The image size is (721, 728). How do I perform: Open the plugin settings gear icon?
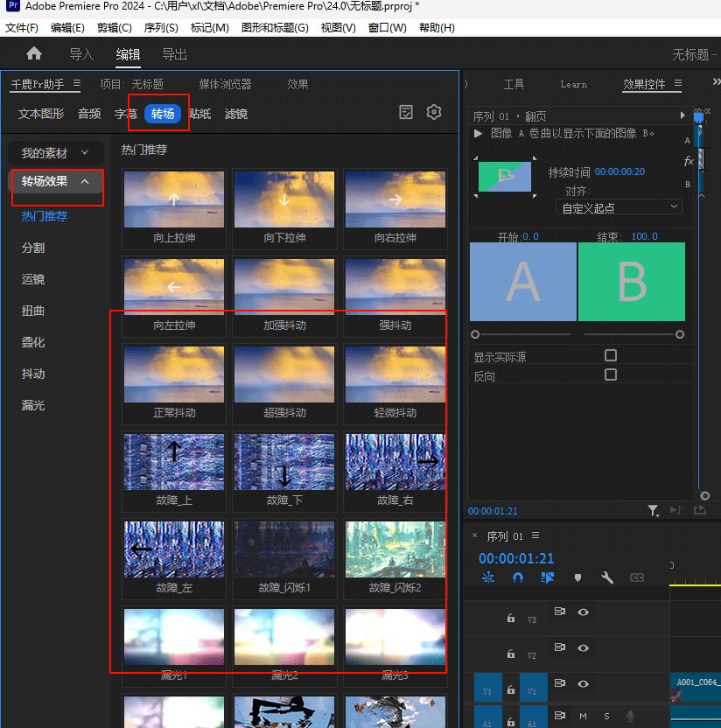[434, 112]
